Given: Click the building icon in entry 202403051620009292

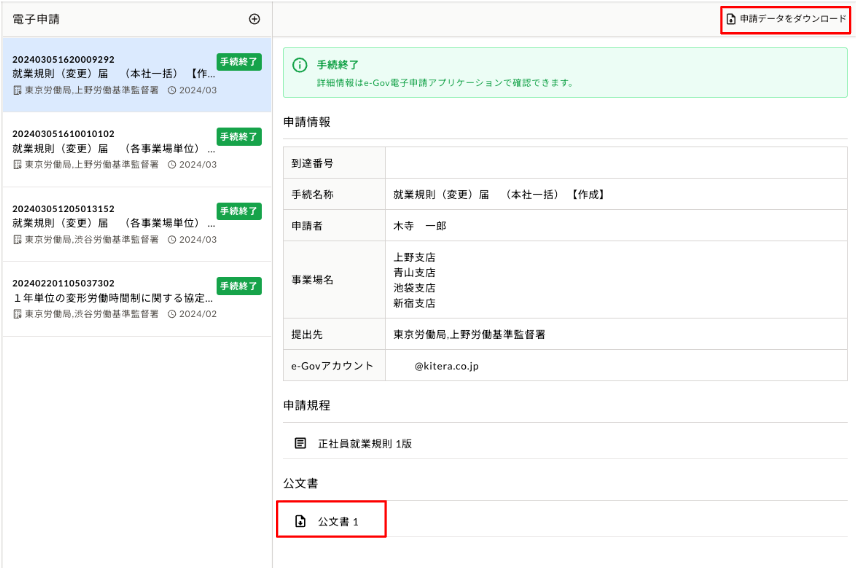Looking at the screenshot, I should [17, 90].
